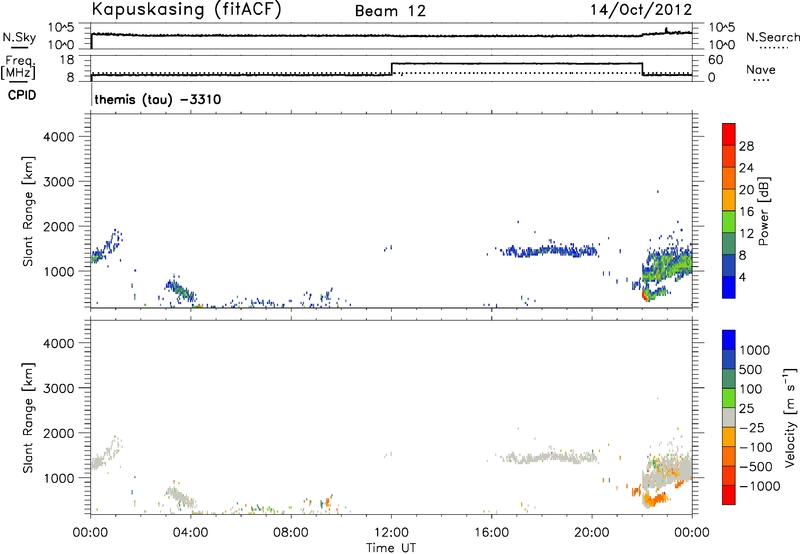Image resolution: width=800 pixels, height=554 pixels.
Task: Select the '18' frequency axis tick
Action: (x=67, y=60)
